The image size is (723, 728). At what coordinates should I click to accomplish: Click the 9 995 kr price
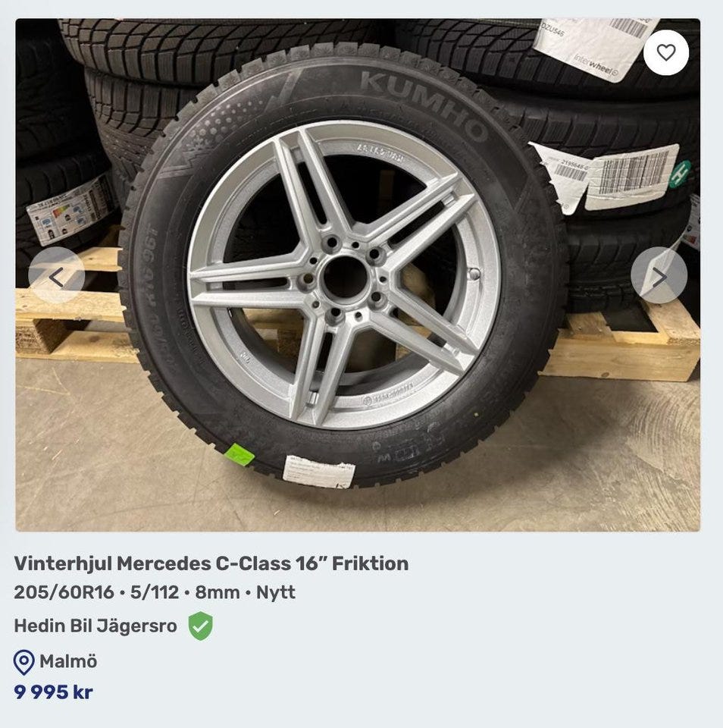coord(53,692)
